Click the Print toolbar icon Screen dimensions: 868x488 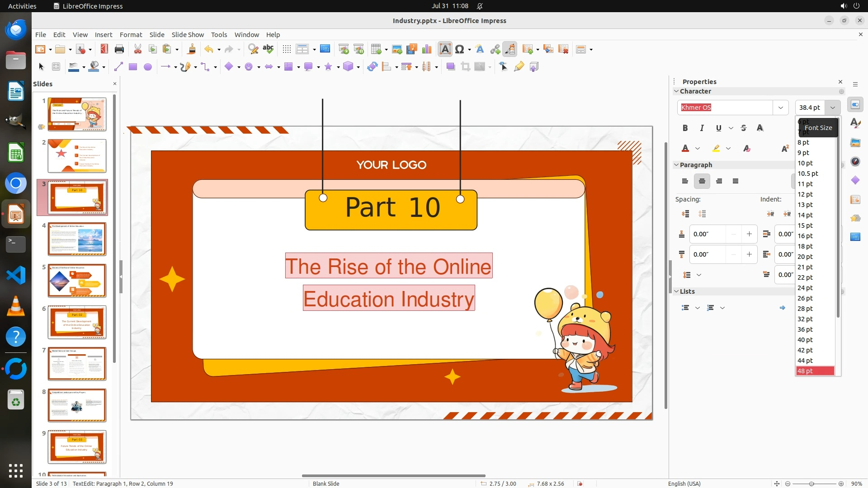click(x=119, y=49)
